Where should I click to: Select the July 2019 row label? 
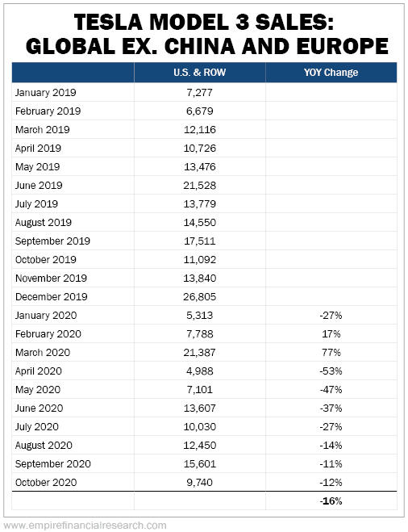(36, 203)
